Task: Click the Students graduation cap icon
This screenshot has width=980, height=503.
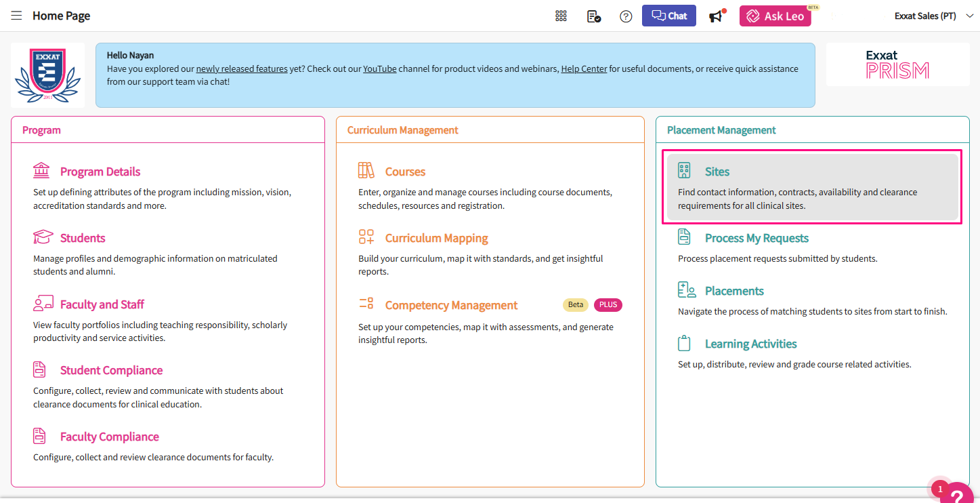Action: [43, 237]
